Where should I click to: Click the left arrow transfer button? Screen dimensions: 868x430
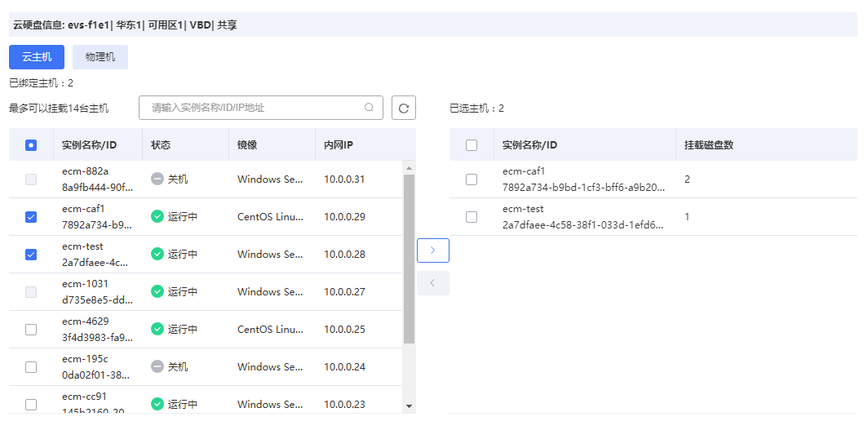pos(432,283)
